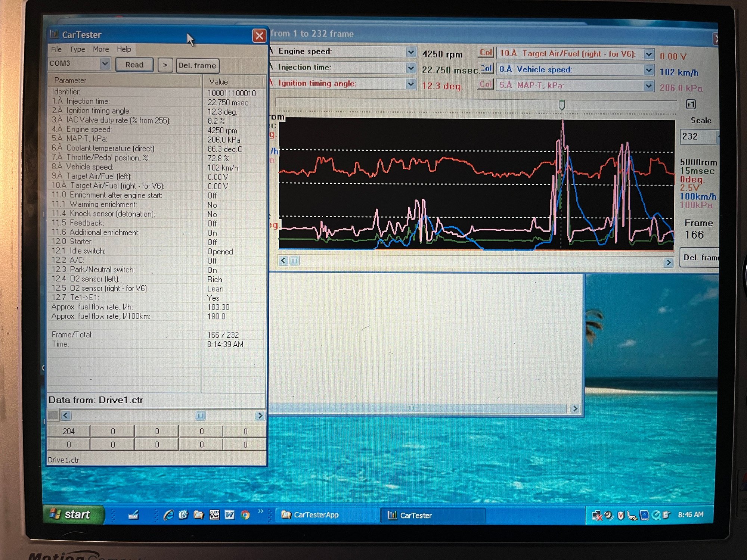Image resolution: width=747 pixels, height=560 pixels.
Task: Click the +1 frame step icon
Action: click(x=691, y=105)
